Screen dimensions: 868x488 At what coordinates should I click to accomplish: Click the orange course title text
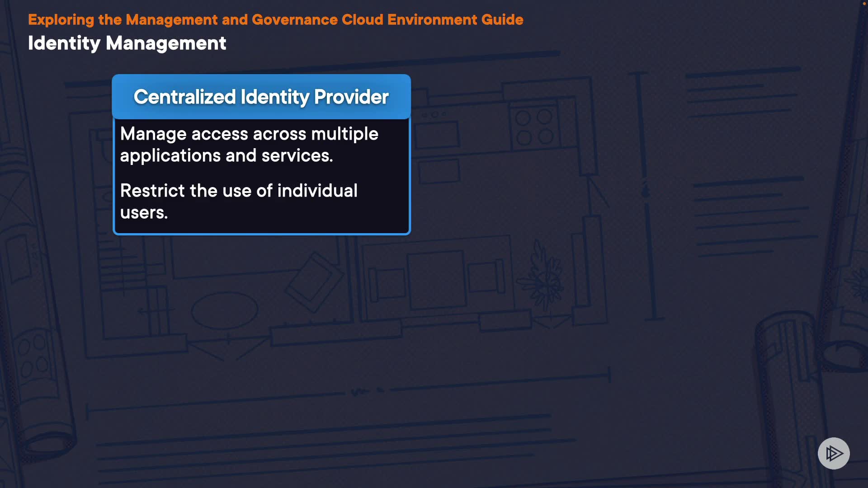275,20
